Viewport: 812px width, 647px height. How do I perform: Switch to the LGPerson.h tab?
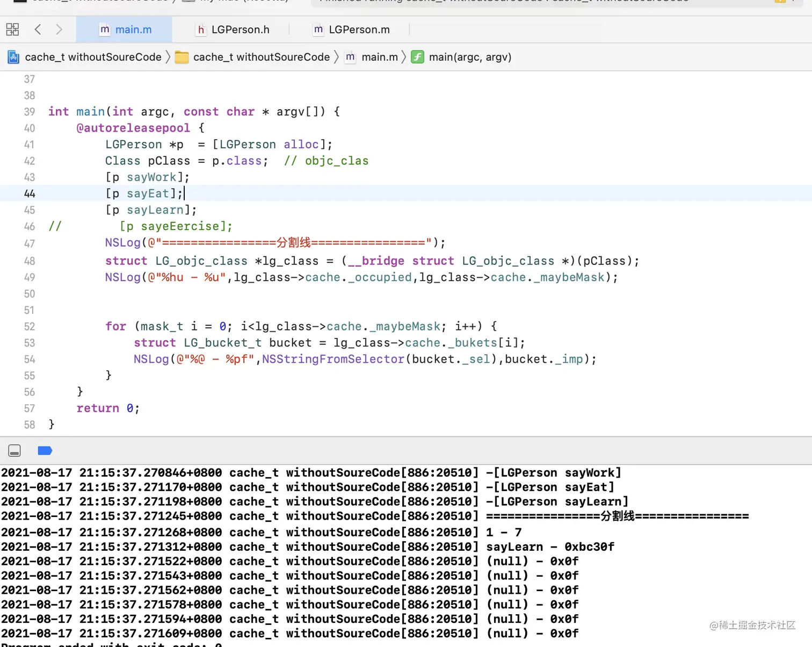pyautogui.click(x=233, y=30)
